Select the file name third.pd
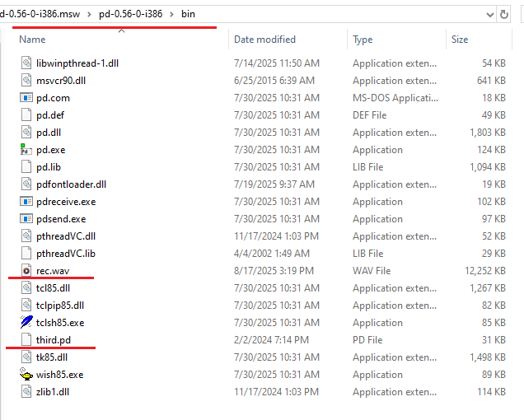Viewport: 524px width, 420px height. (x=54, y=340)
